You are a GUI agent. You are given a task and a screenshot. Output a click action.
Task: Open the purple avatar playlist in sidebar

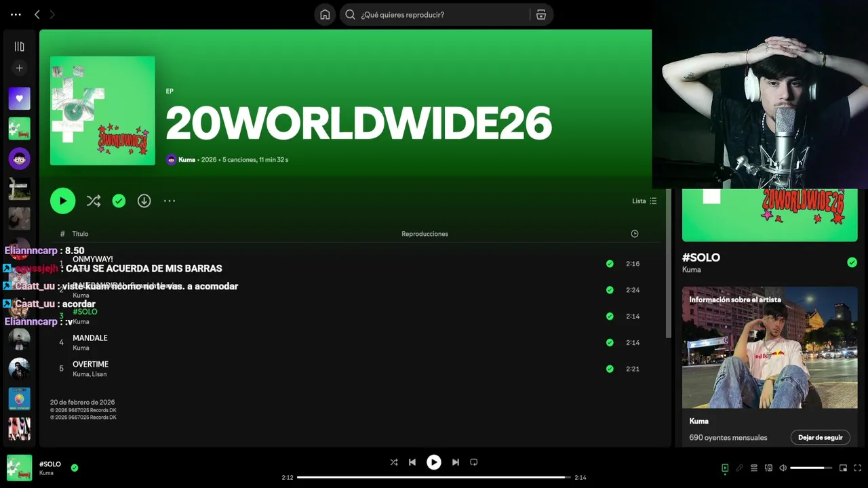coord(19,159)
